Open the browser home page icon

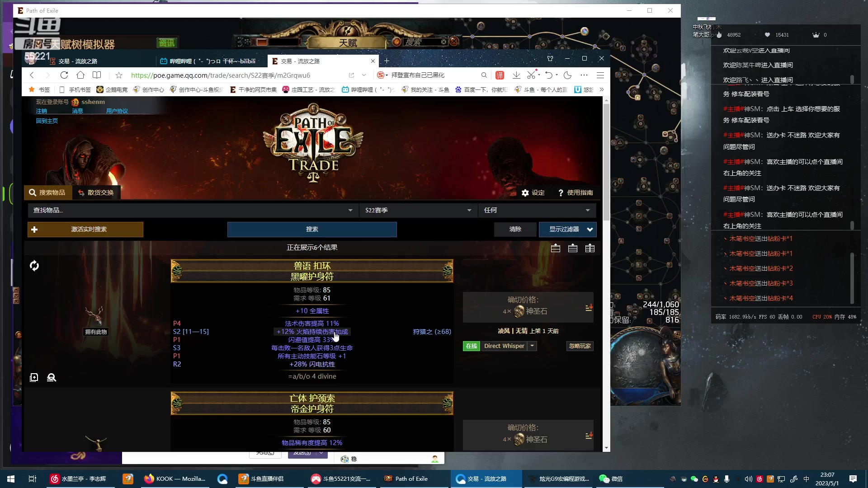(x=80, y=75)
